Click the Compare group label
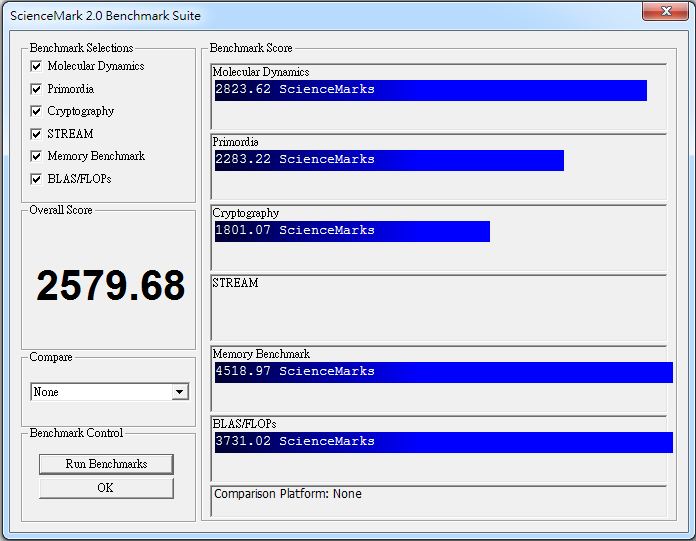Viewport: 696px width, 541px height. [51, 357]
